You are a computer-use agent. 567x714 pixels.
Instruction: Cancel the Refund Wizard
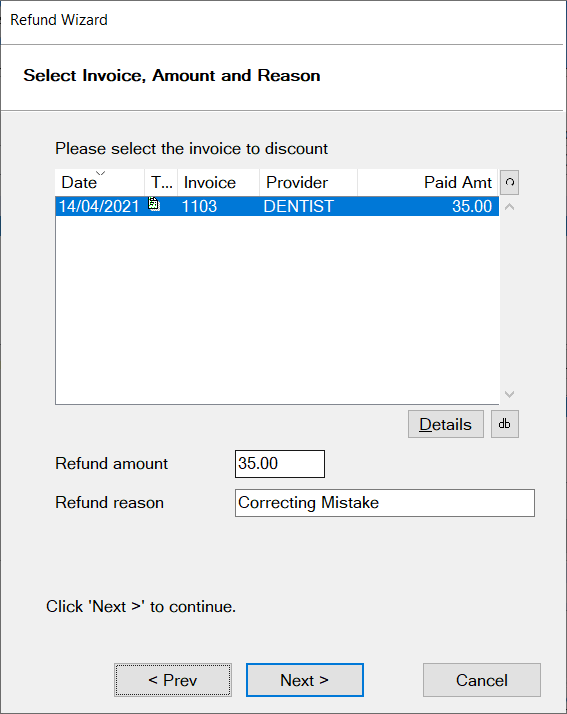point(482,680)
